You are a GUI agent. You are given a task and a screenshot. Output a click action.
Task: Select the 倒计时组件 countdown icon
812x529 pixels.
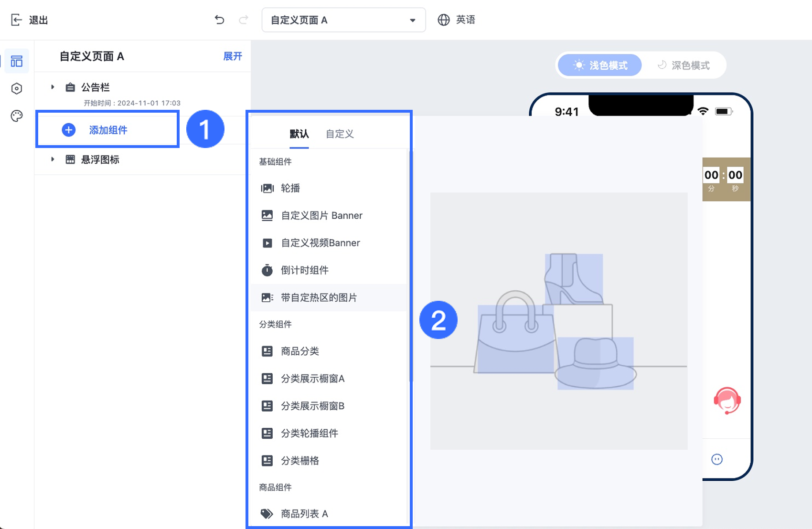coord(267,270)
